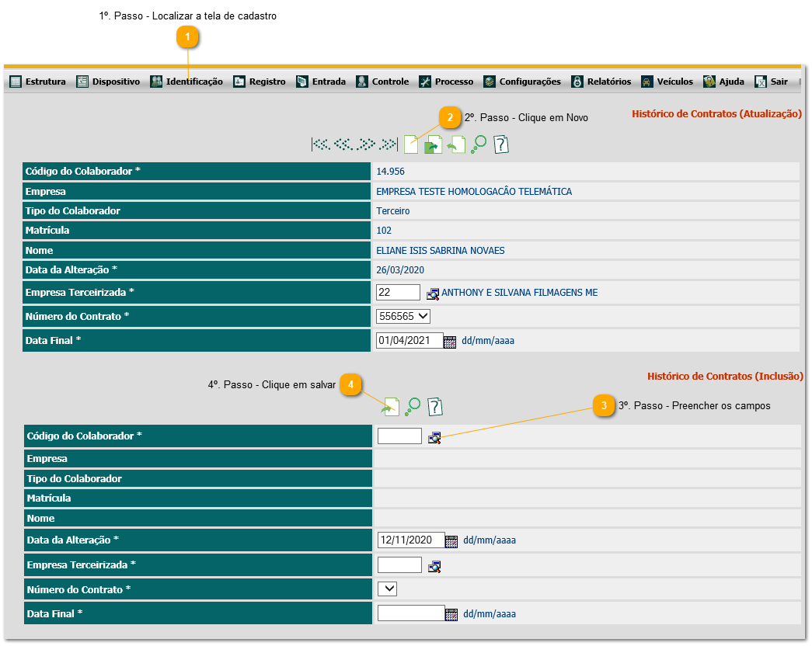812x646 pixels.
Task: Open the Configurações menu
Action: pos(522,82)
